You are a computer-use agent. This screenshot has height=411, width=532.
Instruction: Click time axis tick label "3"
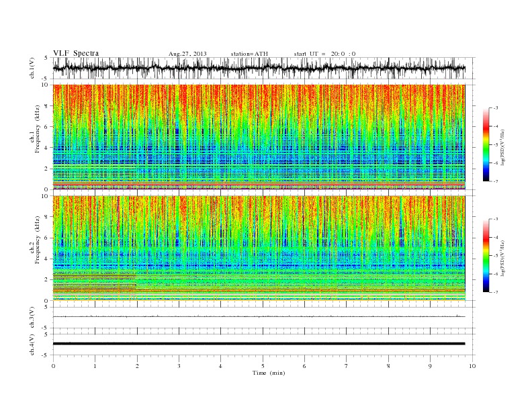[179, 366]
